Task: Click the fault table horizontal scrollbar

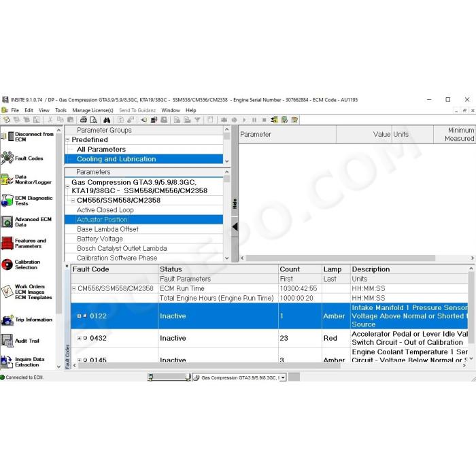Action: [x=209, y=366]
